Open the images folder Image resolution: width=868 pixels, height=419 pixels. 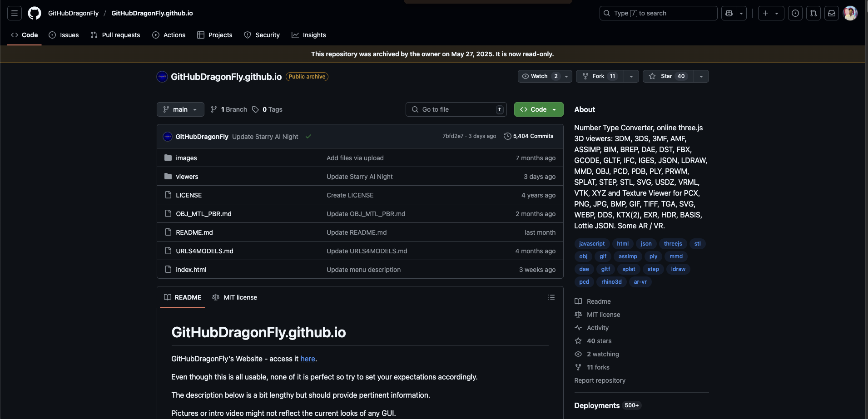pyautogui.click(x=186, y=158)
